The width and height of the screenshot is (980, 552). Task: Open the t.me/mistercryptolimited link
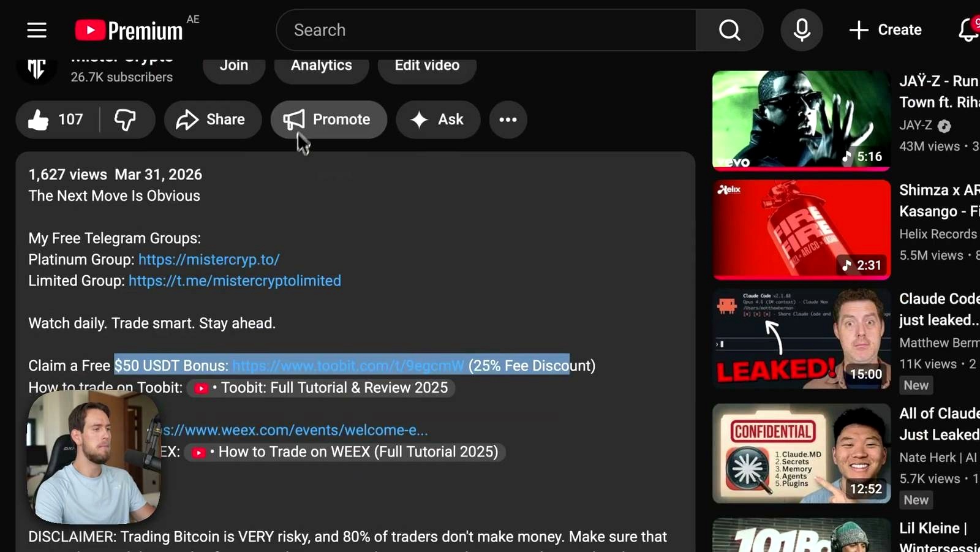pos(235,281)
